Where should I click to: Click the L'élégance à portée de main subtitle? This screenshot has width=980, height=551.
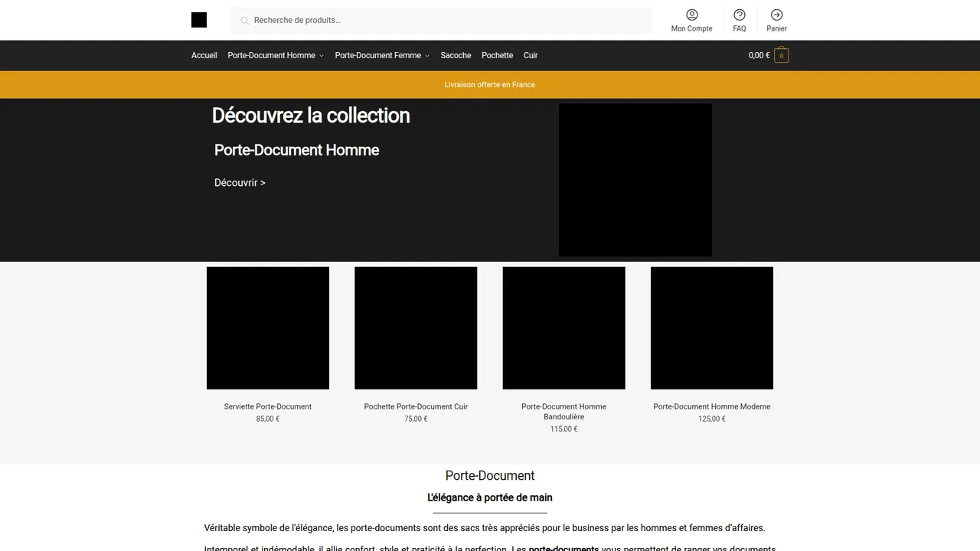coord(490,497)
